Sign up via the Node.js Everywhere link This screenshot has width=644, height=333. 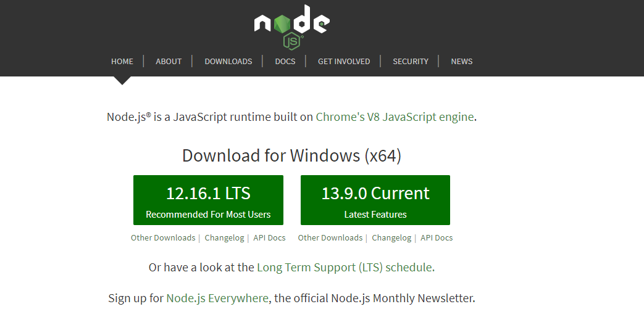(x=217, y=298)
